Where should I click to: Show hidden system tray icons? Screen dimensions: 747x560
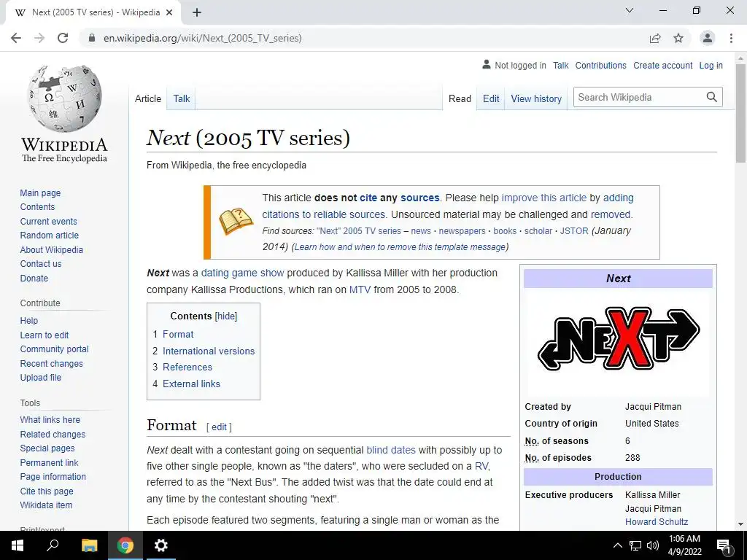click(617, 545)
